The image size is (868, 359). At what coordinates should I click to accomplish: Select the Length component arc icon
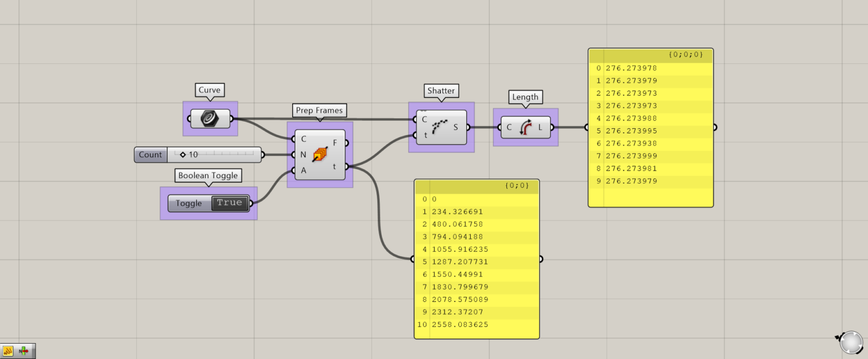tap(525, 128)
